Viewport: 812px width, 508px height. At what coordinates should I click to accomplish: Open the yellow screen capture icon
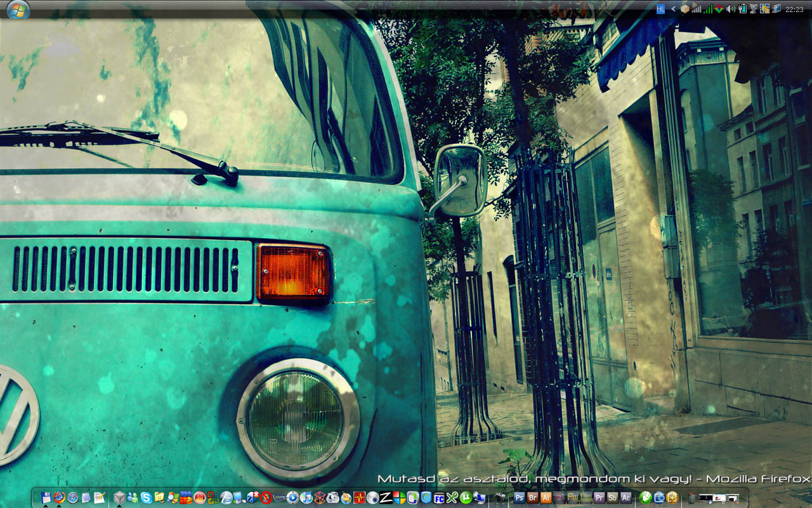[x=672, y=497]
